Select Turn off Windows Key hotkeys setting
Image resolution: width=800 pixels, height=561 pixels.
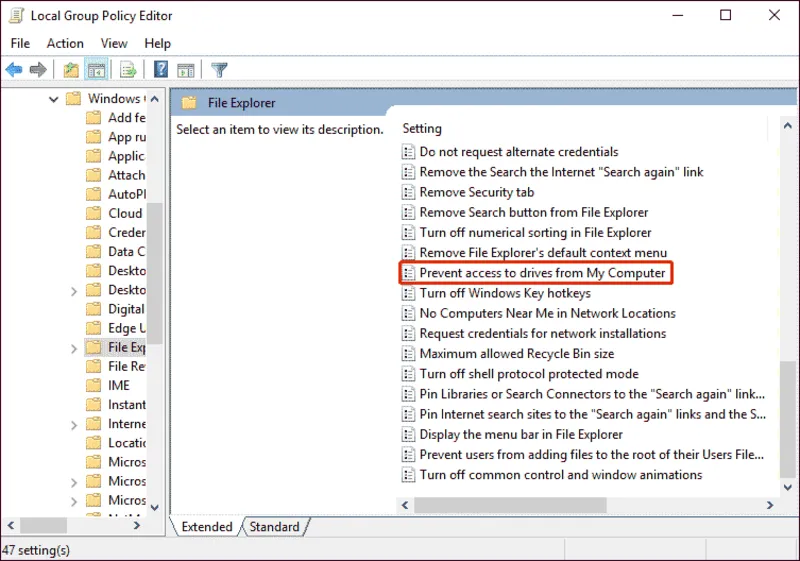[505, 293]
